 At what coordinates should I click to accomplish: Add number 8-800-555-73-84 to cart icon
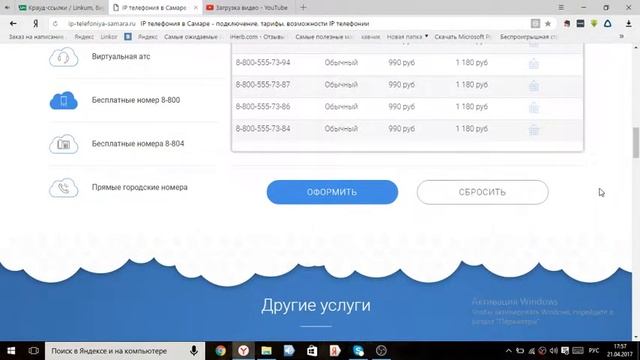pyautogui.click(x=533, y=129)
